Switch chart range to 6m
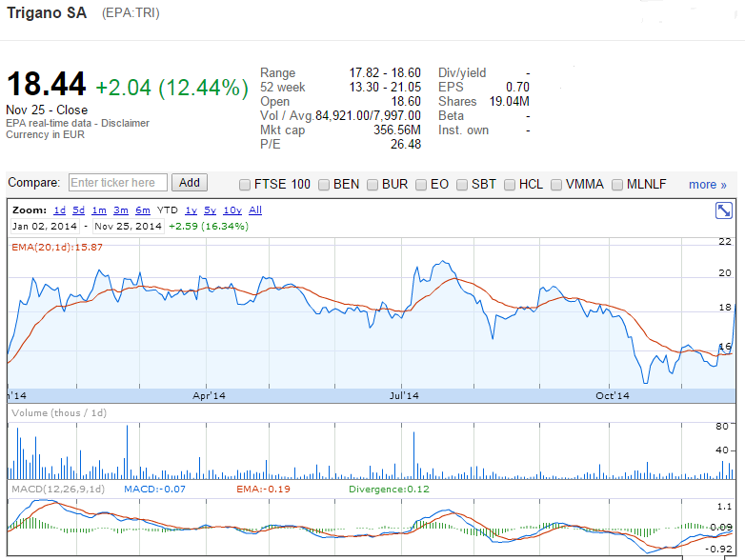The image size is (745, 560). [143, 210]
